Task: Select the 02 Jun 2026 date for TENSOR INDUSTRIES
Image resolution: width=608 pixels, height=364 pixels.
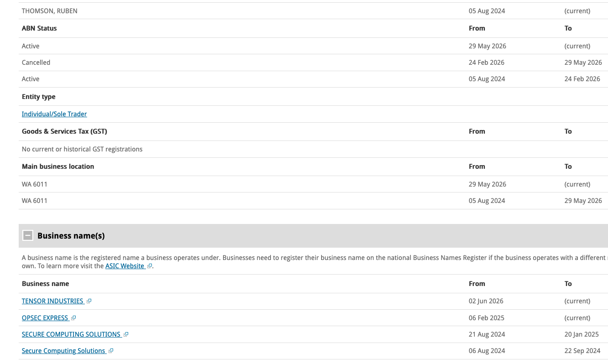Action: click(486, 301)
